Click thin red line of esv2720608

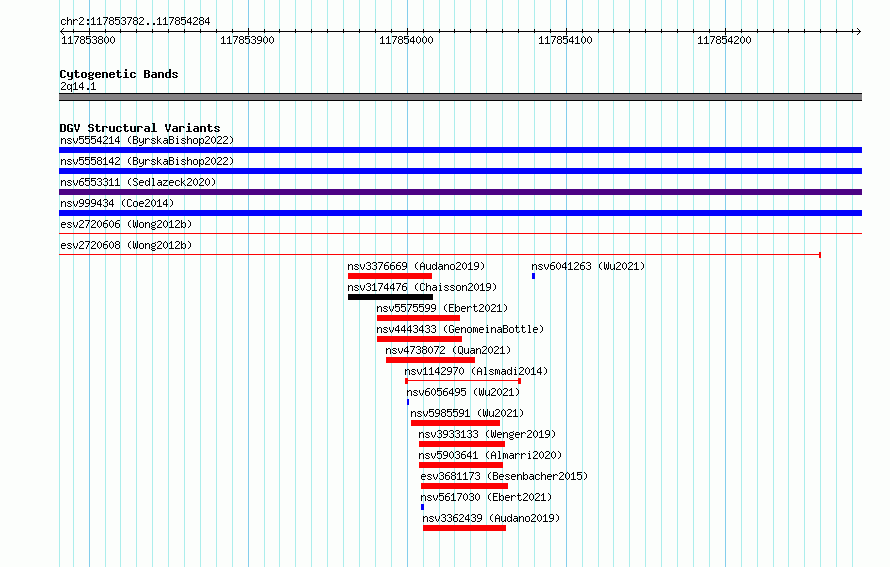click(440, 255)
